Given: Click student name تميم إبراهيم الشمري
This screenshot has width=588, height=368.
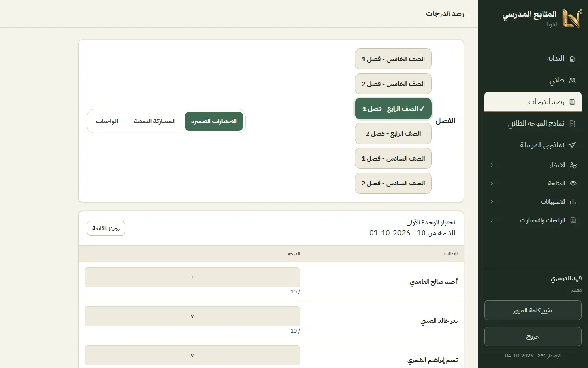Looking at the screenshot, I should [433, 360].
